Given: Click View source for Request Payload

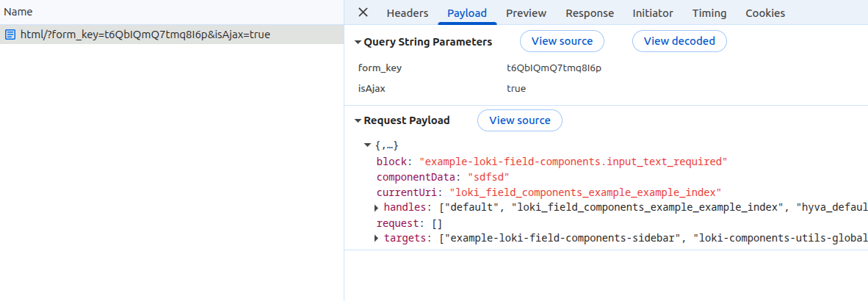Looking at the screenshot, I should click(x=519, y=120).
